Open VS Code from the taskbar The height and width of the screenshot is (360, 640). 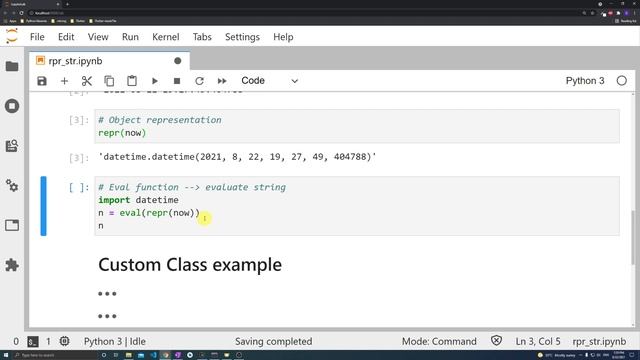[153, 355]
